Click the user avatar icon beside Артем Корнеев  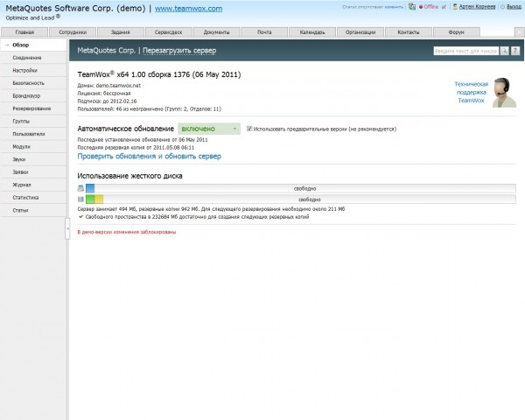pos(455,7)
